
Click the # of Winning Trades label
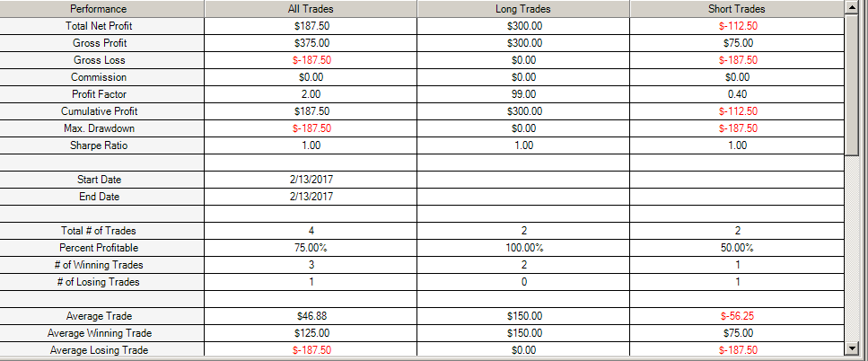[x=99, y=265]
